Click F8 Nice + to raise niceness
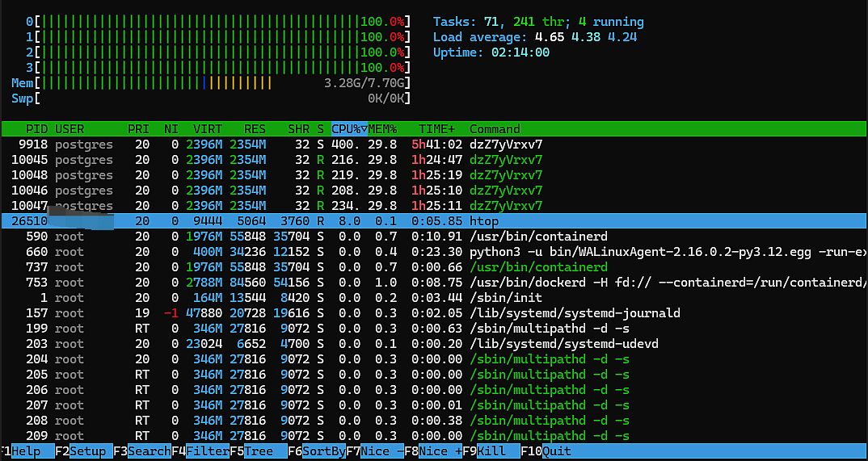868x461 pixels. pos(433,451)
